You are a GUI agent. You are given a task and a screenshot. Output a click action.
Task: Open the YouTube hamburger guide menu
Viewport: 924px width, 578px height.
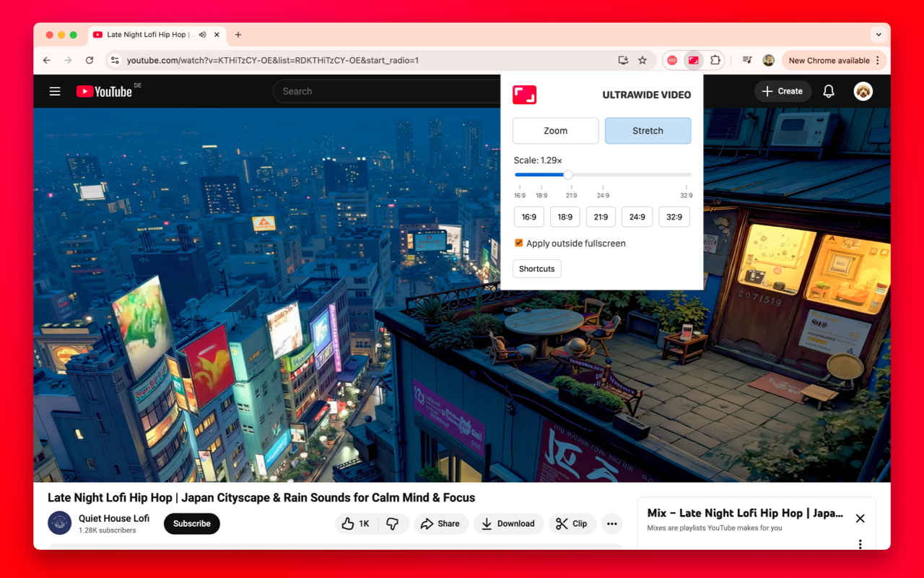point(55,92)
